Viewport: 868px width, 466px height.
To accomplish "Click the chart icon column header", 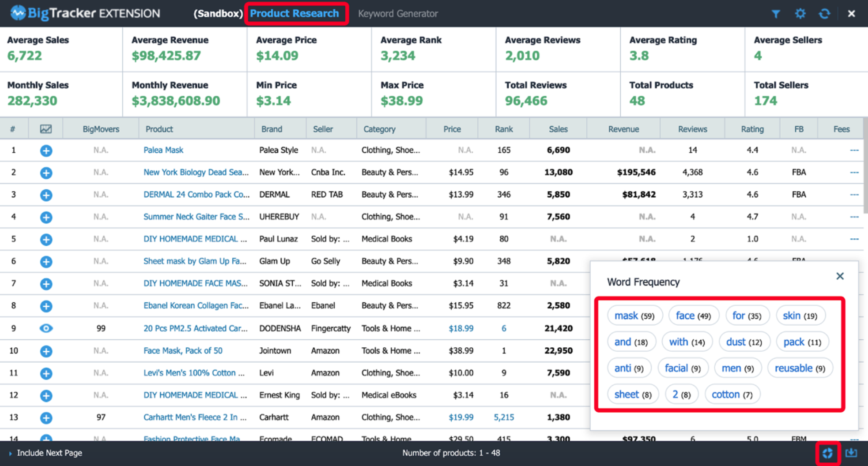I will [x=46, y=129].
